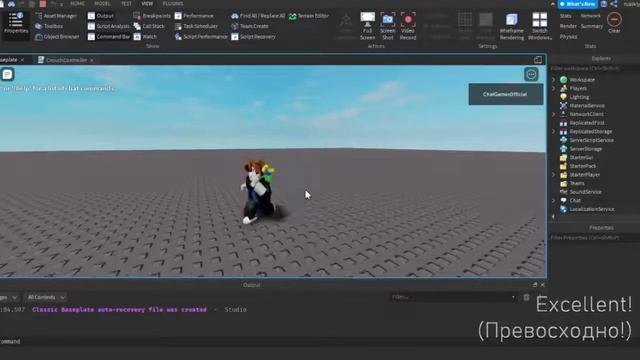Open the in-game menu dots icon
This screenshot has height=360, width=640.
click(531, 74)
